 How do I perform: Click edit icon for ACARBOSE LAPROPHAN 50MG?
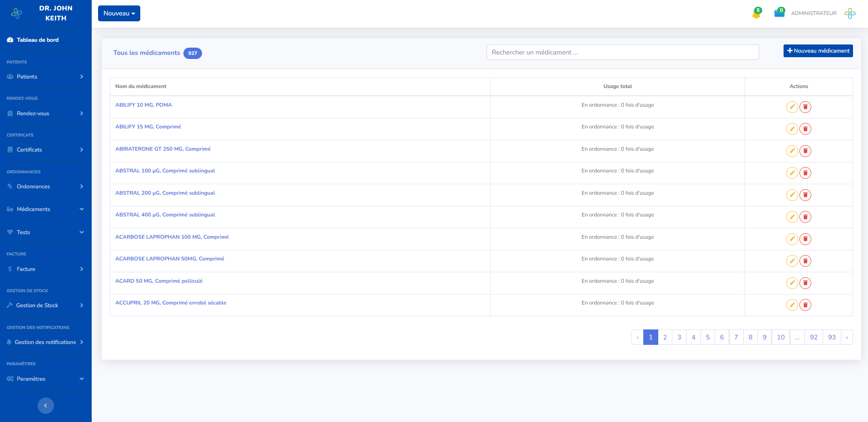click(x=792, y=261)
